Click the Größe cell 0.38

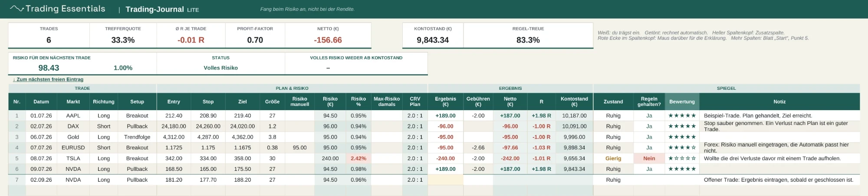coord(272,147)
